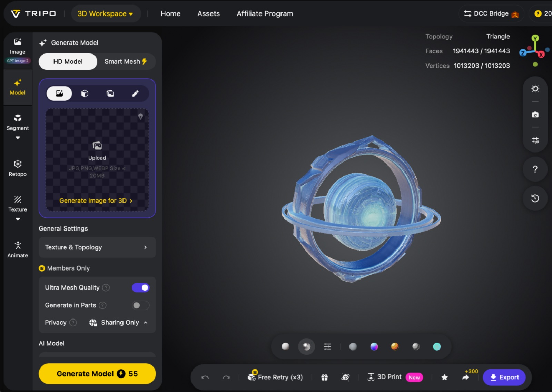Viewport: 552px width, 392px height.
Task: Open the Animate sidebar tool
Action: pyautogui.click(x=18, y=250)
